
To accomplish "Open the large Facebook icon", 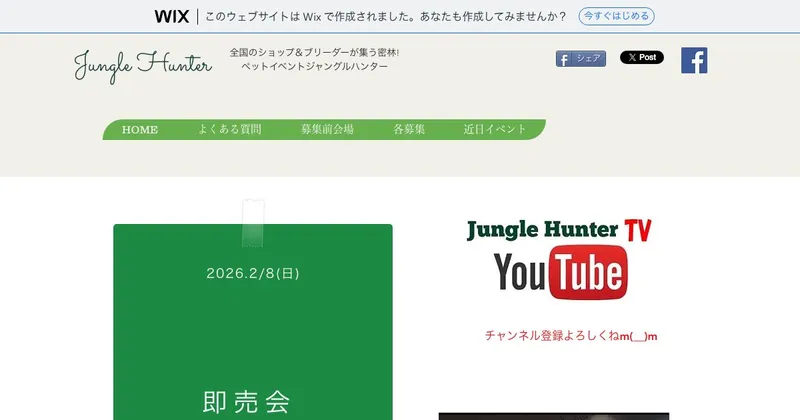I will [694, 61].
